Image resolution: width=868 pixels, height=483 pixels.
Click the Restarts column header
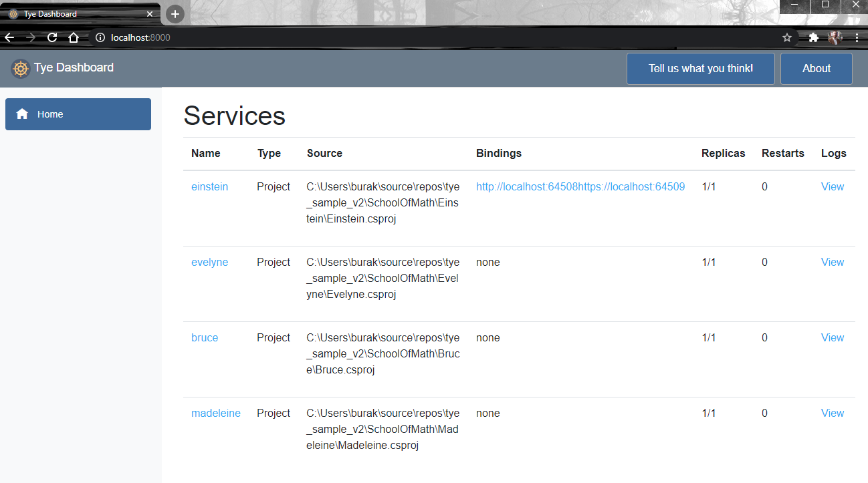tap(783, 154)
